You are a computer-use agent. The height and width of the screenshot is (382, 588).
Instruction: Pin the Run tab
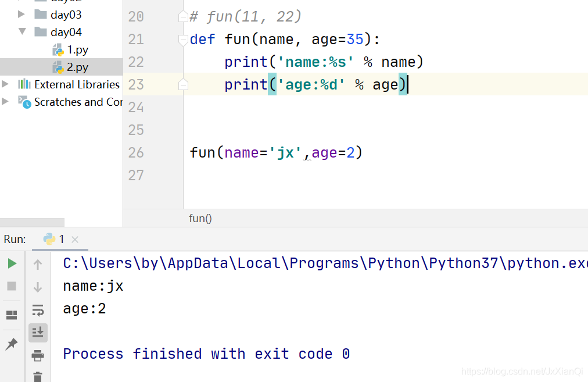tap(12, 344)
